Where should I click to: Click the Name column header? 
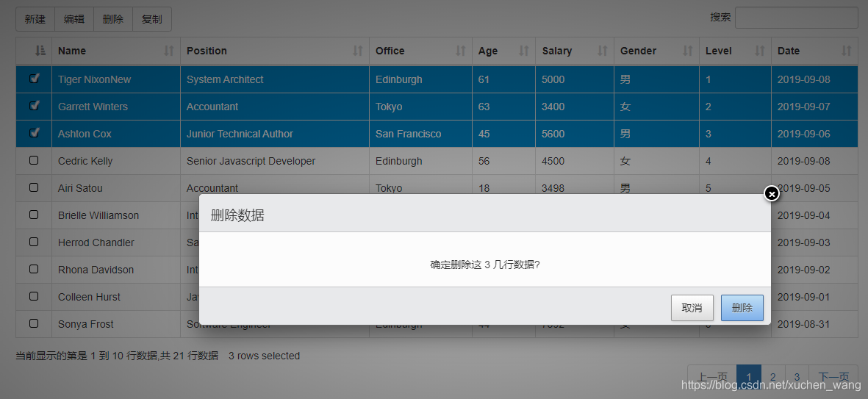(116, 51)
